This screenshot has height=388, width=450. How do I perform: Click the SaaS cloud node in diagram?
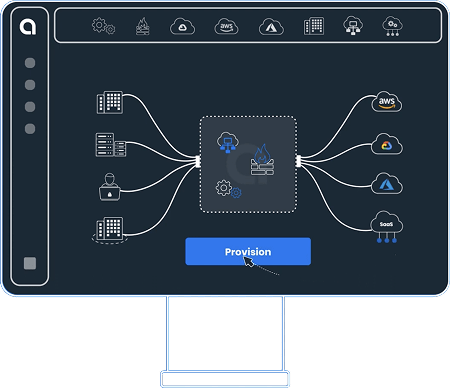(x=387, y=226)
